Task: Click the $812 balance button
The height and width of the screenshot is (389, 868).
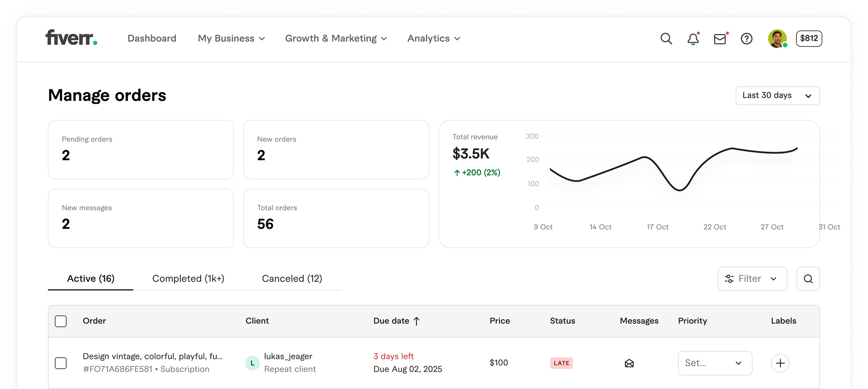Action: click(809, 38)
